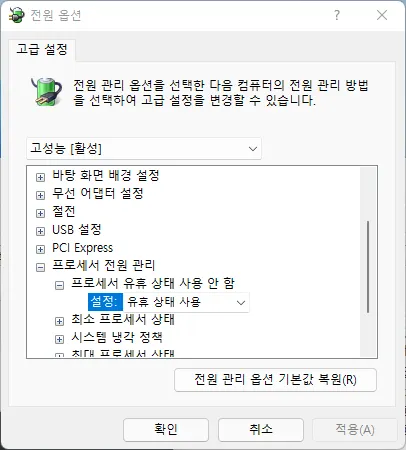This screenshot has width=406, height=450.
Task: Click the question mark help button
Action: [x=337, y=15]
